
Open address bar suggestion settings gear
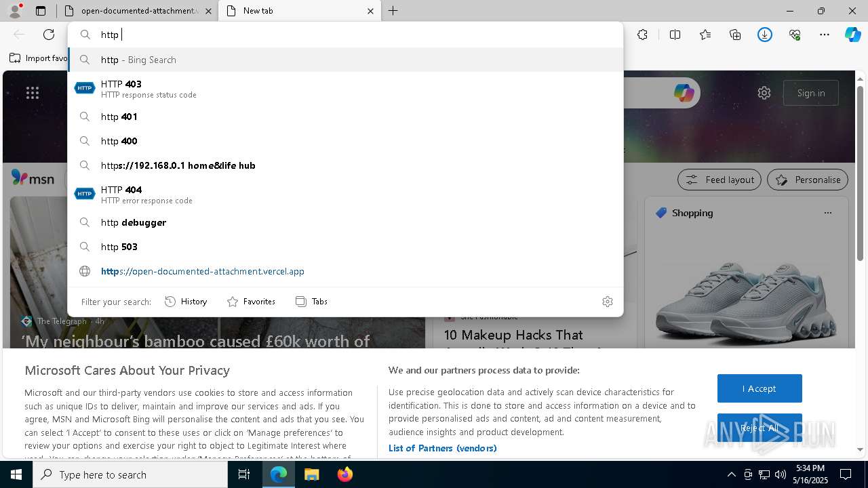click(608, 302)
